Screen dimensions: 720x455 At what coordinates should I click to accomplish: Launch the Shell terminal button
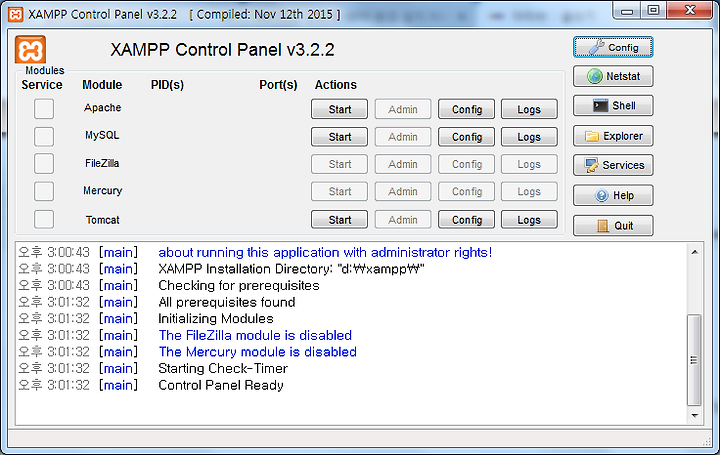[x=613, y=106]
